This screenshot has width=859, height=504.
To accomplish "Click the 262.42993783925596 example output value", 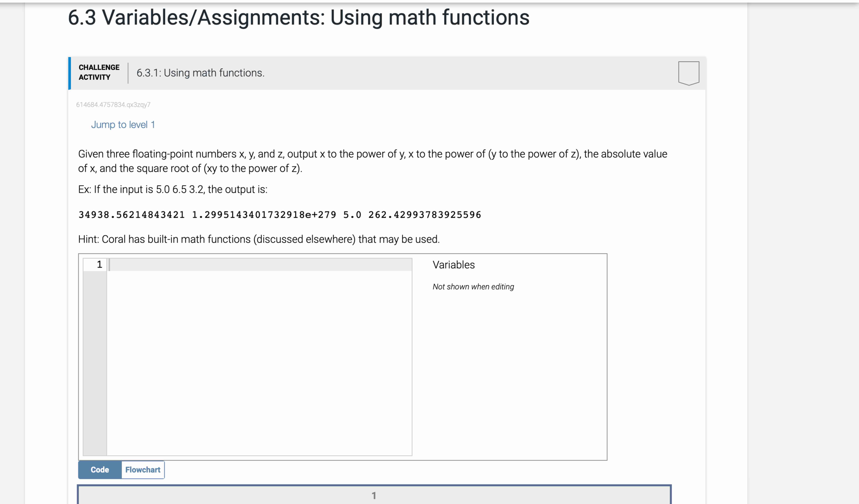I will [424, 215].
